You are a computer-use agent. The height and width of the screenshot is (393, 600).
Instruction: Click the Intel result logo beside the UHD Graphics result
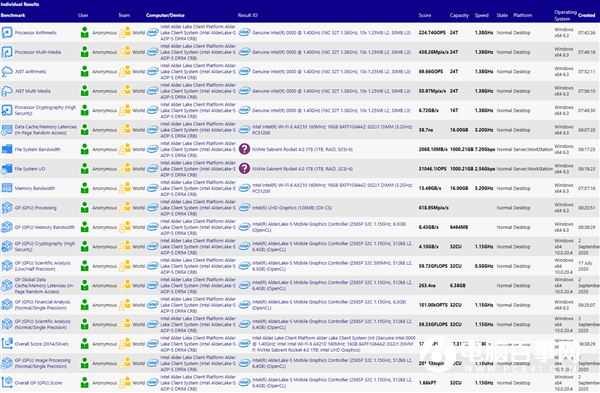pyautogui.click(x=244, y=208)
